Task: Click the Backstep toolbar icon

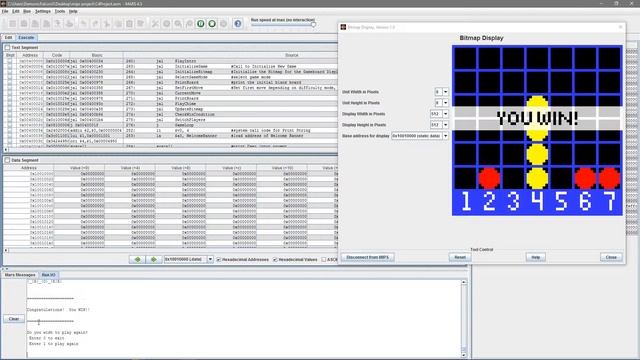Action: click(x=189, y=24)
